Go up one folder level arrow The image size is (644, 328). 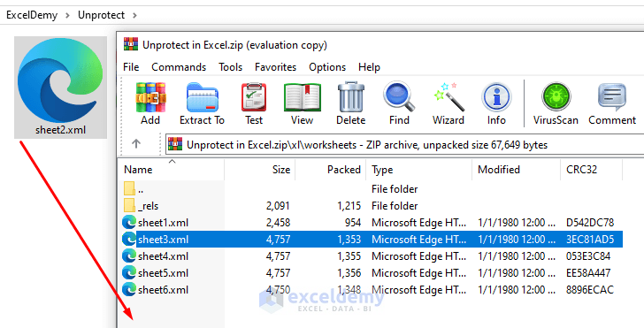[x=136, y=144]
